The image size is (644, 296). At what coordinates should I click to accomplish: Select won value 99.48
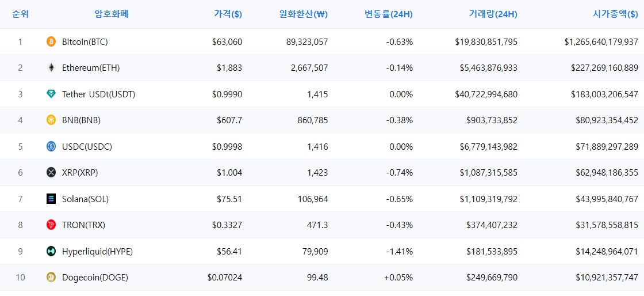317,278
